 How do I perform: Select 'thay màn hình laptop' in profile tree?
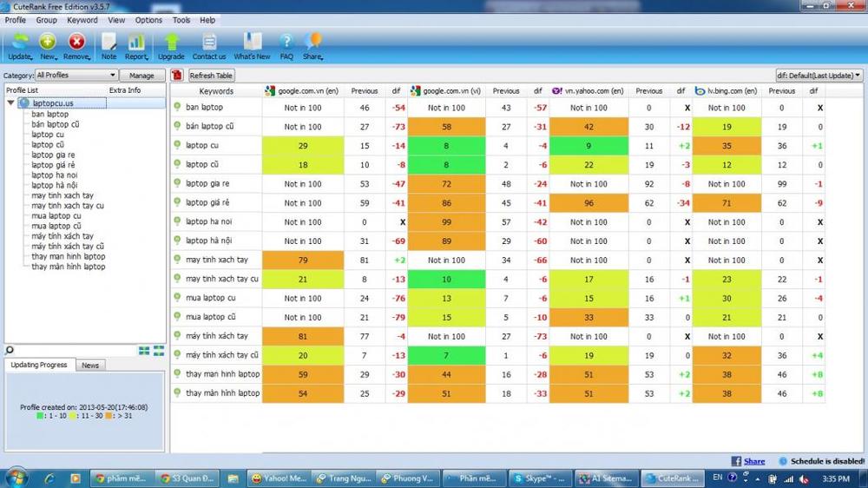click(x=68, y=267)
